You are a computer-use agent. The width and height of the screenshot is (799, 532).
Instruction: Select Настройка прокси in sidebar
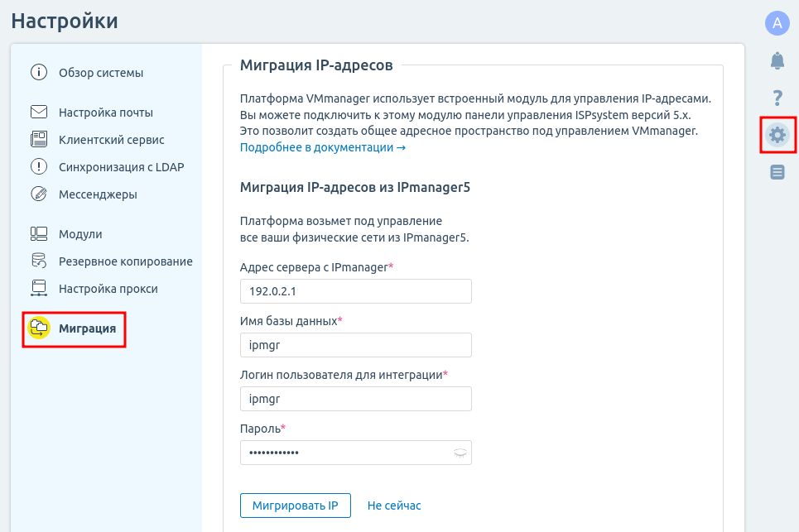108,289
